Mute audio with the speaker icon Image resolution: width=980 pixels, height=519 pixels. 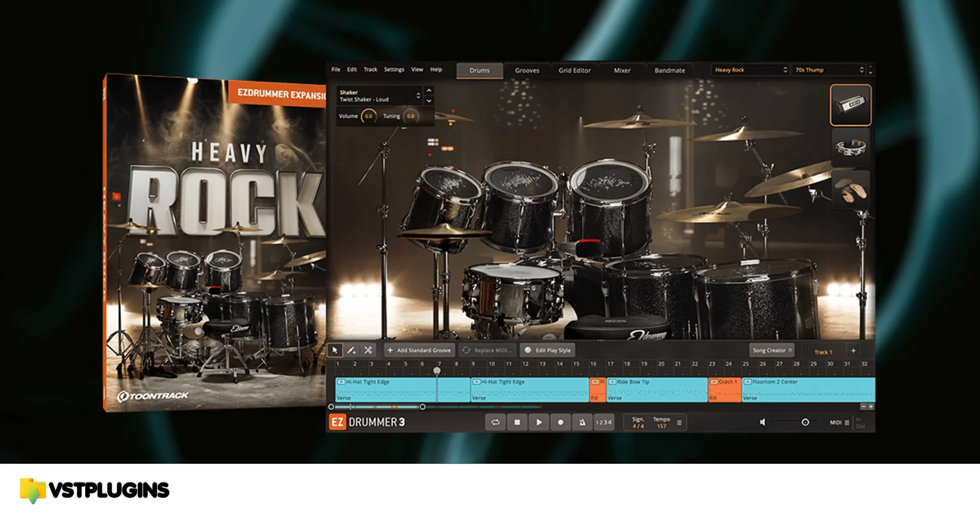pyautogui.click(x=762, y=422)
